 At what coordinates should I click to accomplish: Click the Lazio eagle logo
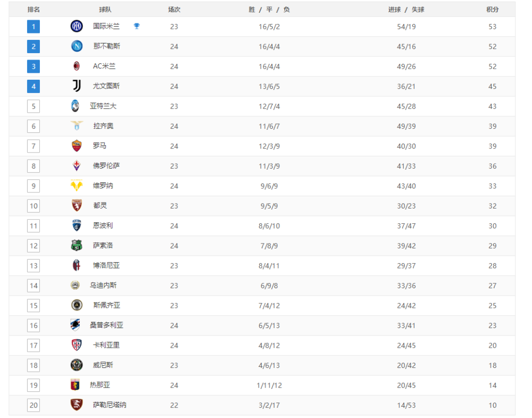(x=77, y=126)
